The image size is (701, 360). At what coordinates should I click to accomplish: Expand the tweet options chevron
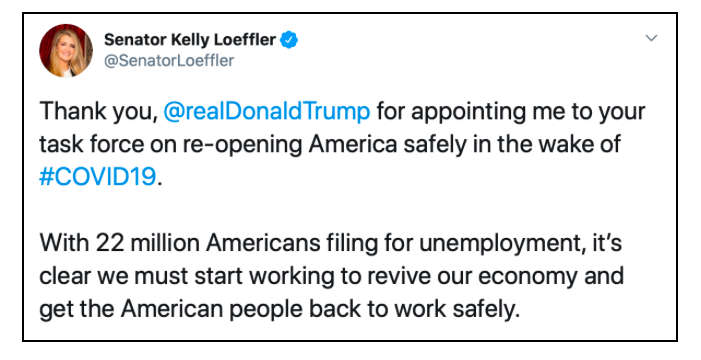[x=651, y=38]
